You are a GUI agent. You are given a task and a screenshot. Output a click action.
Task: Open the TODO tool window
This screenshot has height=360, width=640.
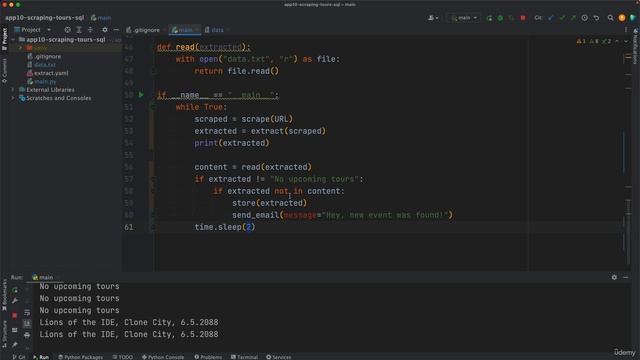(123, 357)
